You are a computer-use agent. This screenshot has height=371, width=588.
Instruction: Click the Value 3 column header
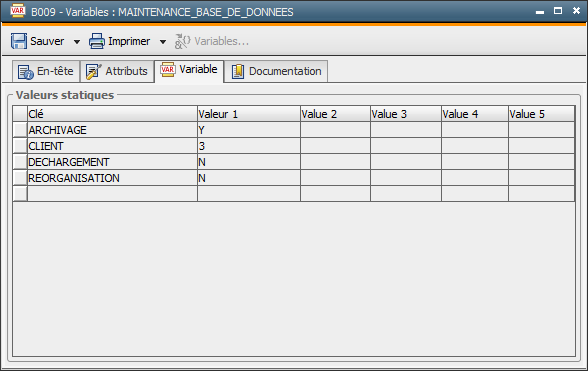pyautogui.click(x=406, y=114)
